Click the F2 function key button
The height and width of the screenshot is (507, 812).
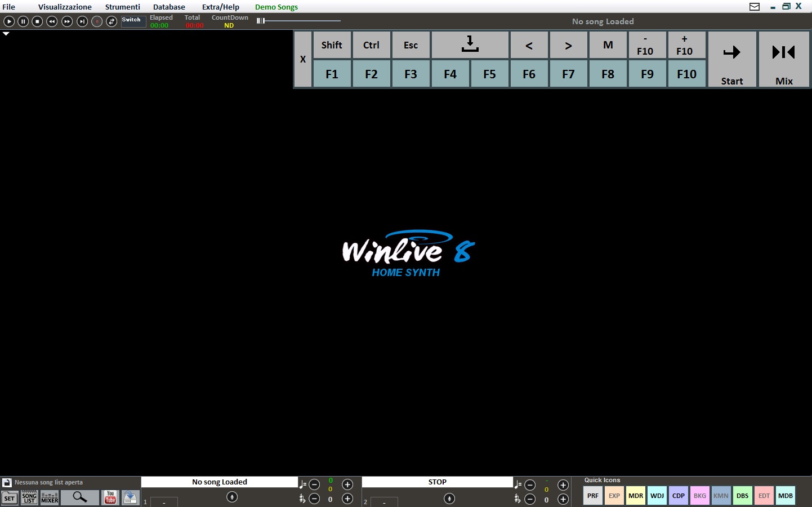coord(371,74)
